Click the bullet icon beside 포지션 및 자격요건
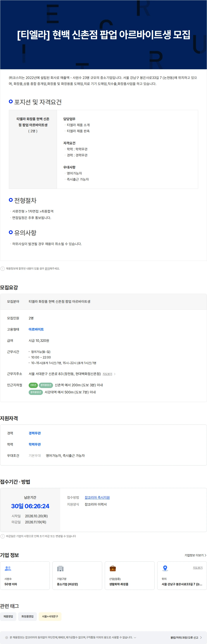Viewport: 207px width, 644px height. click(11, 101)
